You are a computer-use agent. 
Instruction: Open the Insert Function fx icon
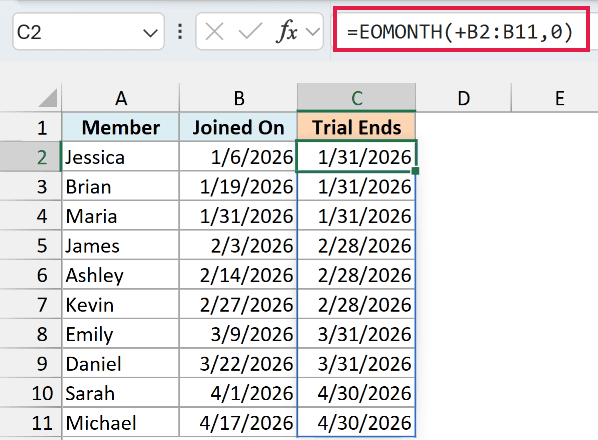[286, 32]
